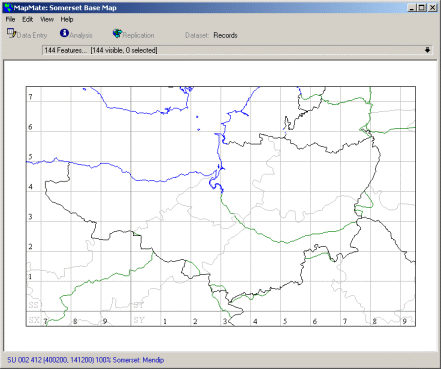The width and height of the screenshot is (441, 369).
Task: Click the Analysis label
Action: tap(81, 35)
